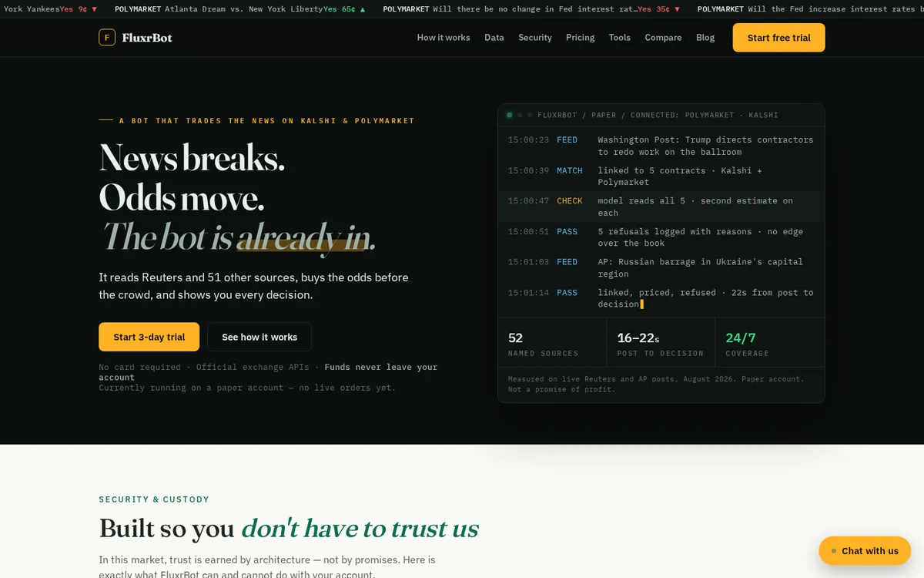Viewport: 924px width, 578px height.
Task: Click the Start 3-day trial button
Action: [149, 337]
